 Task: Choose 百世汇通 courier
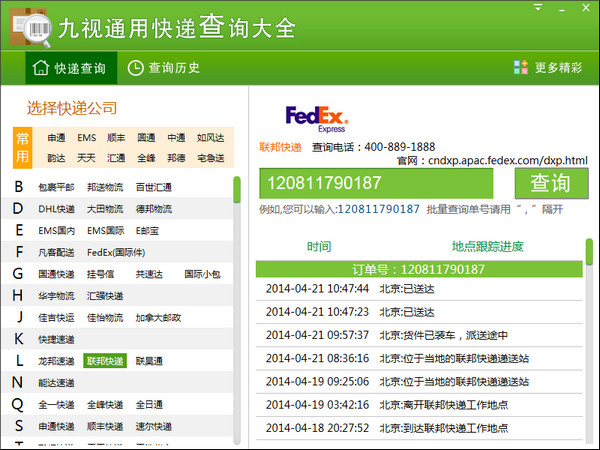click(x=154, y=187)
